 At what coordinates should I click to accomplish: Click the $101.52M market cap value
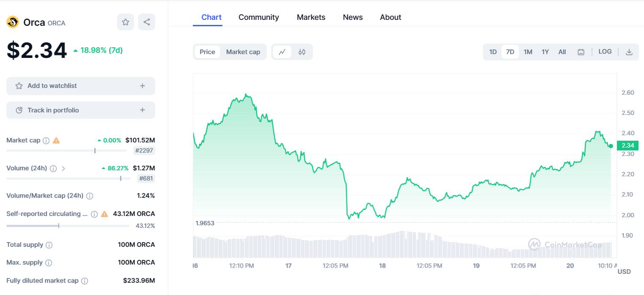pos(140,140)
